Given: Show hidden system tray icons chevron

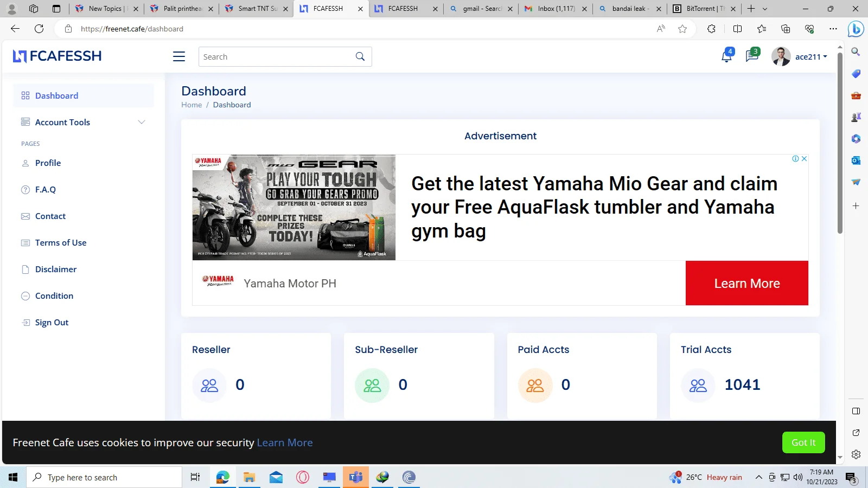Looking at the screenshot, I should pos(758,477).
